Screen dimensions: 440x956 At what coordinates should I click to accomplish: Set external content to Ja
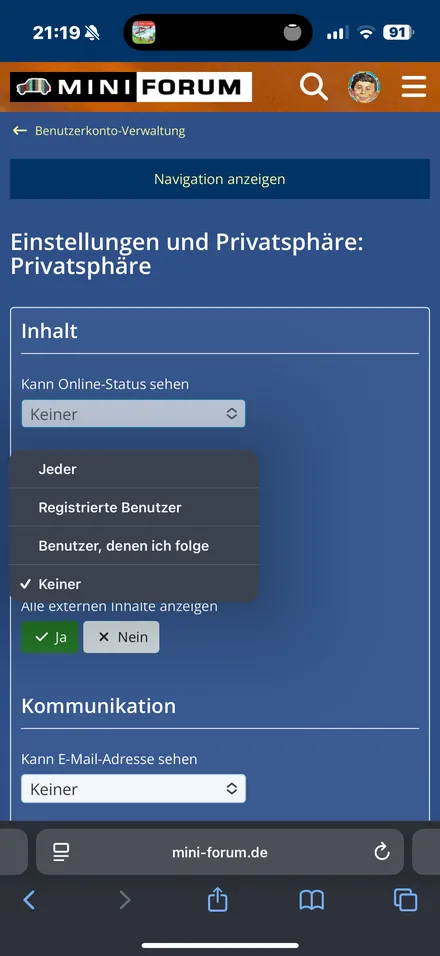tap(50, 637)
